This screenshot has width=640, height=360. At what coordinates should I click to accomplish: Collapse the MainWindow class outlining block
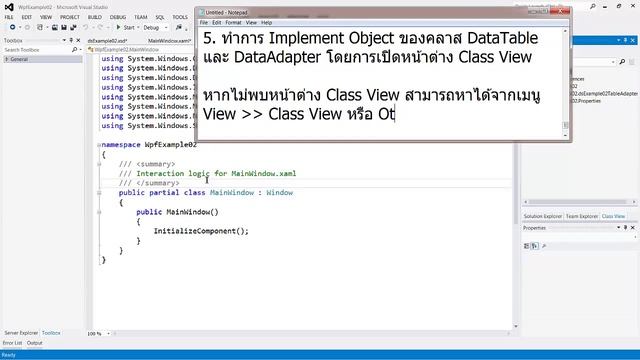coord(99,193)
